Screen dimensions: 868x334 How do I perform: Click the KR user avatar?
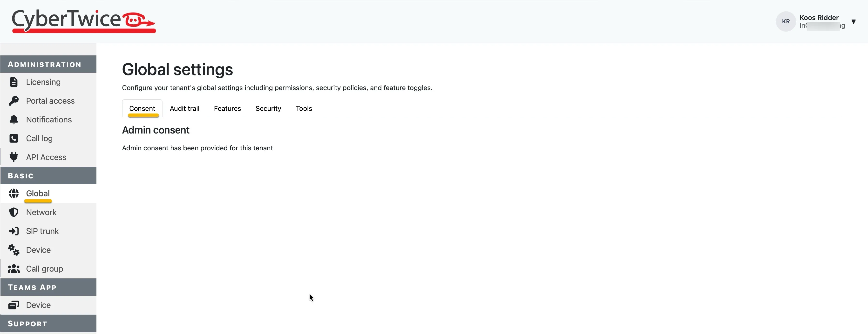click(786, 21)
